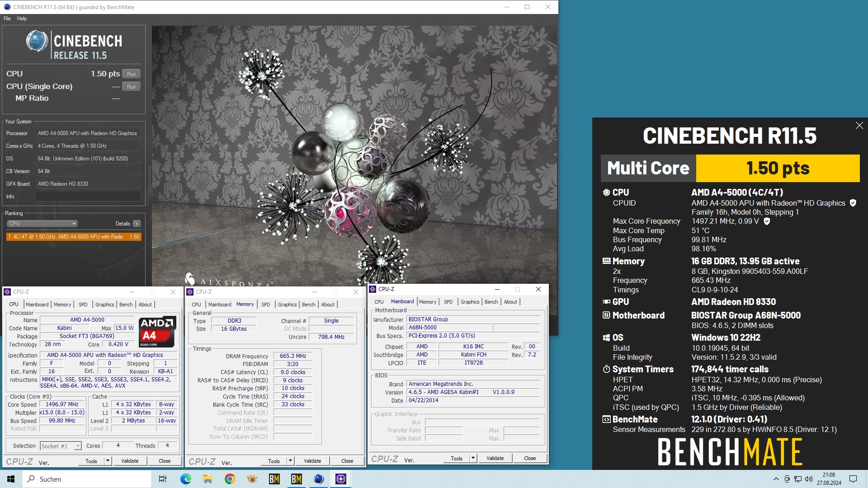Click CPU-Z title icon in left window
868x488 pixels.
[7, 292]
